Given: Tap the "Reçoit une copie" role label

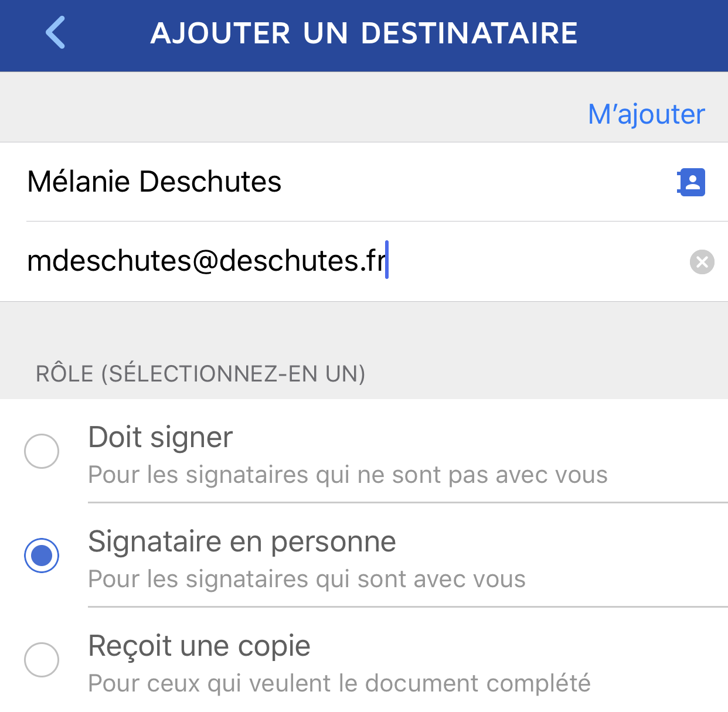Looking at the screenshot, I should pyautogui.click(x=199, y=646).
